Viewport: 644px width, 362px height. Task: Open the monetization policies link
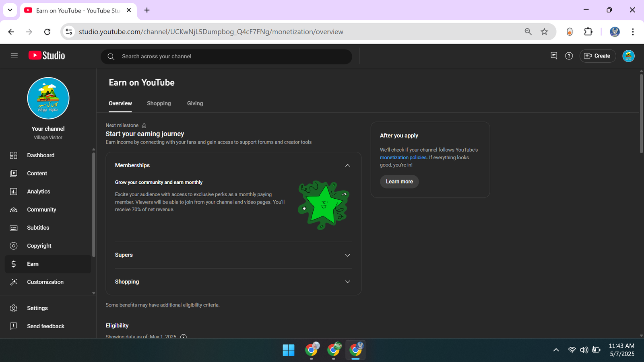pyautogui.click(x=403, y=157)
